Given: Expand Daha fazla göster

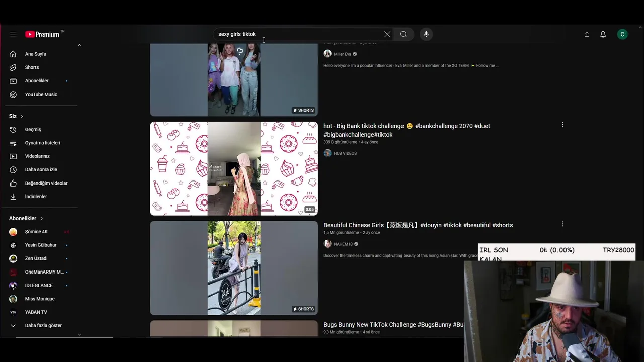Looking at the screenshot, I should tap(43, 325).
